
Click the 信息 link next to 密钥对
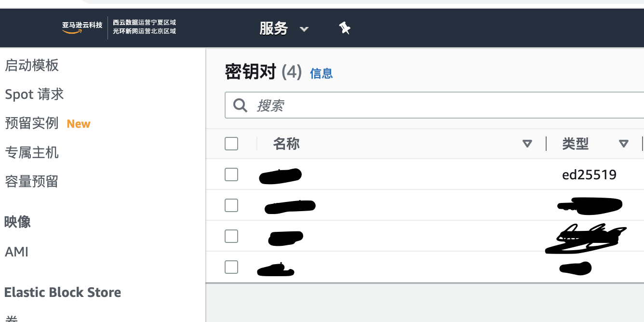322,73
